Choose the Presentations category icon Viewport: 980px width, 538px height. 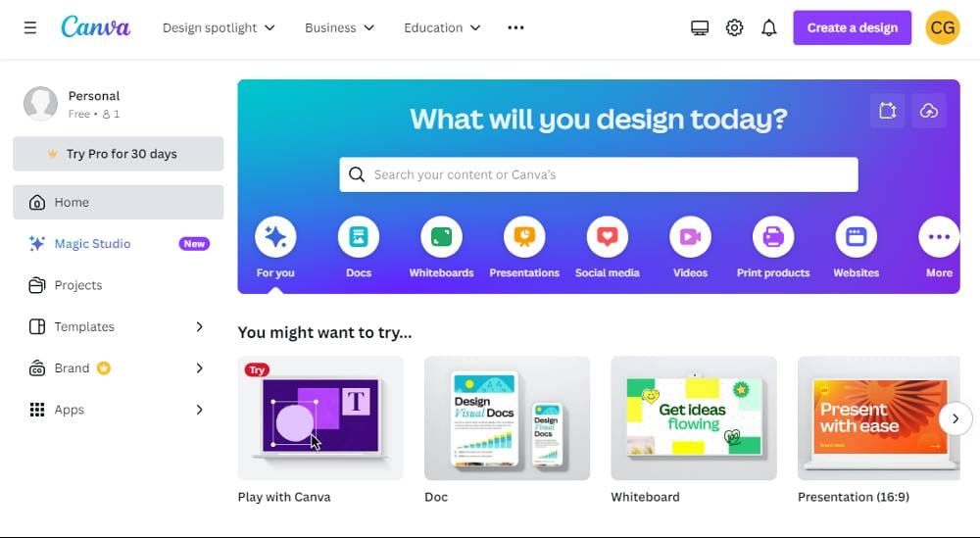(x=524, y=237)
